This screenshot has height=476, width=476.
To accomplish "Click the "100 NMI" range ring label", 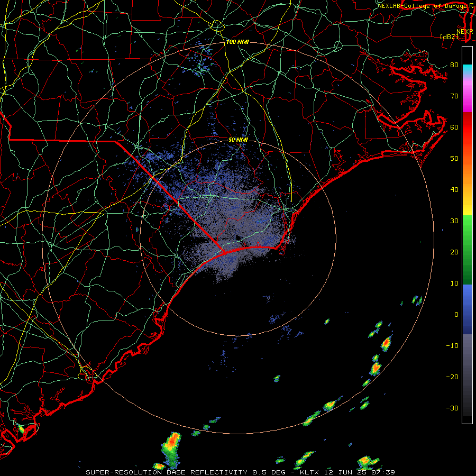I will (x=237, y=42).
